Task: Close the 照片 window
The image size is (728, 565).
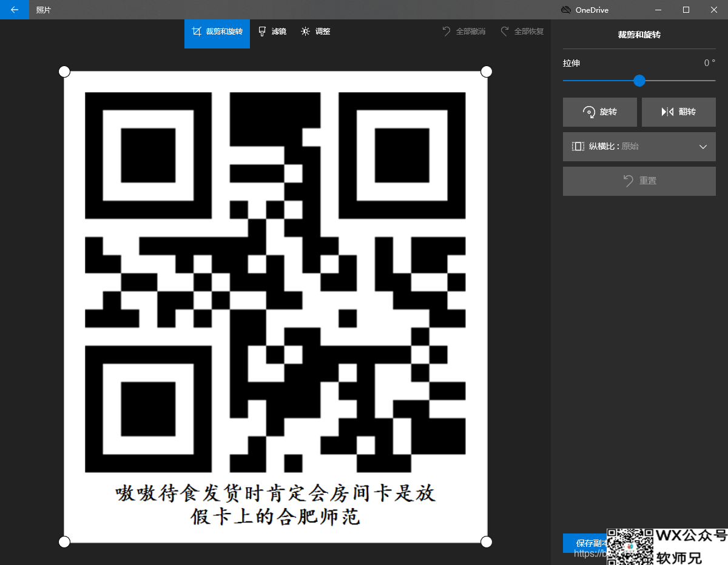Action: tap(714, 10)
